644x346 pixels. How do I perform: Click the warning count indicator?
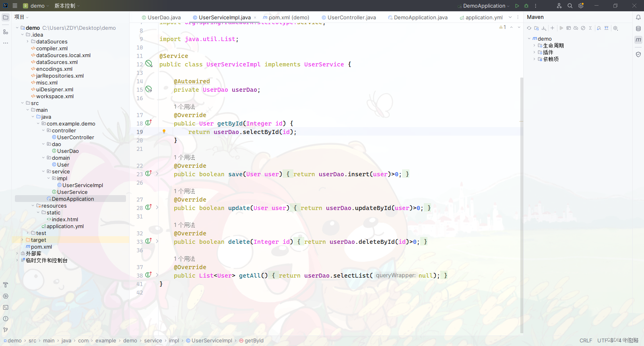click(x=502, y=27)
